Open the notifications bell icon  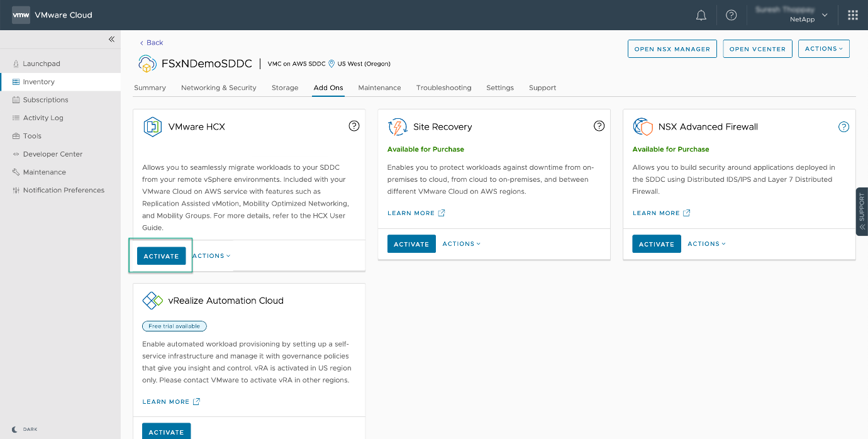(x=701, y=15)
